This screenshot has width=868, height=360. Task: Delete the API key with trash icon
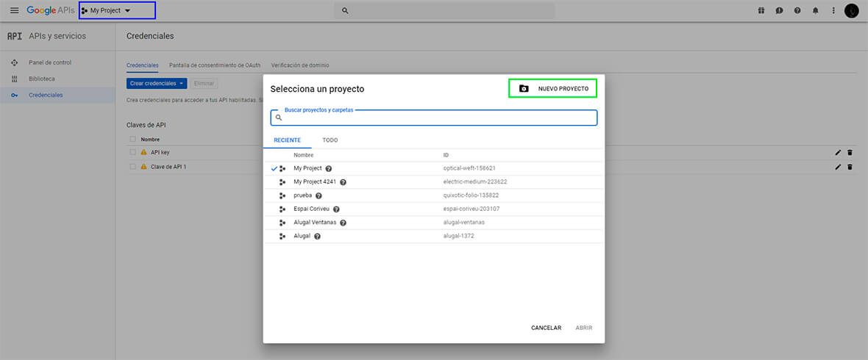pos(850,152)
